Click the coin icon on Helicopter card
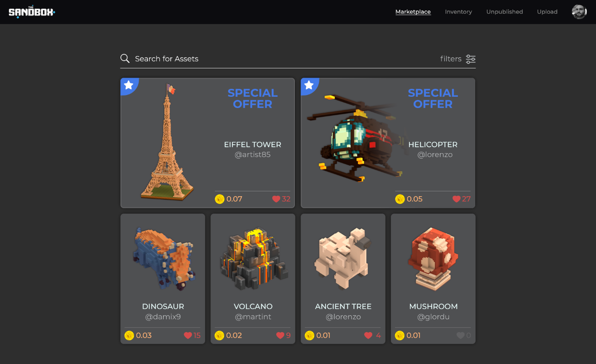Screen dimensions: 596x364 click(400, 199)
